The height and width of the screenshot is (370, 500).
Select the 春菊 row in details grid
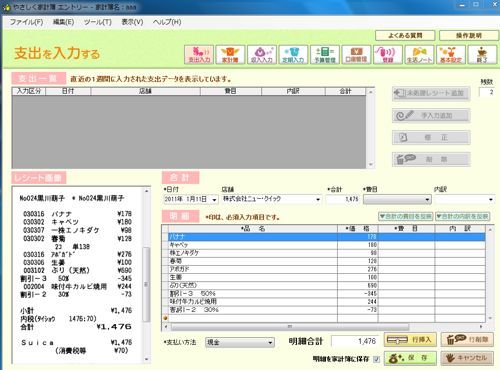click(x=327, y=261)
